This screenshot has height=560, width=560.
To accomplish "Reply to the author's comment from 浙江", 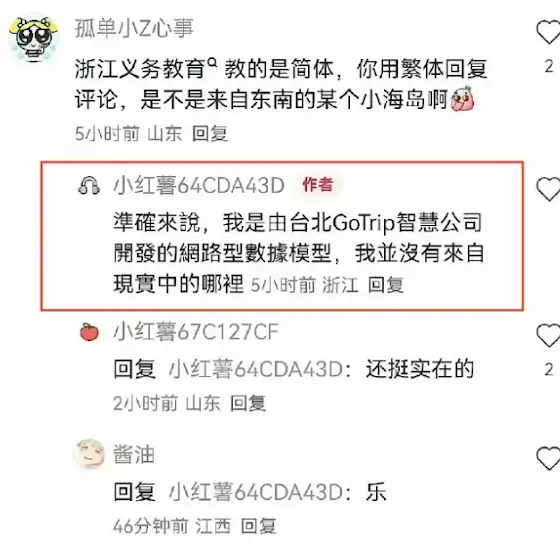I will click(386, 285).
